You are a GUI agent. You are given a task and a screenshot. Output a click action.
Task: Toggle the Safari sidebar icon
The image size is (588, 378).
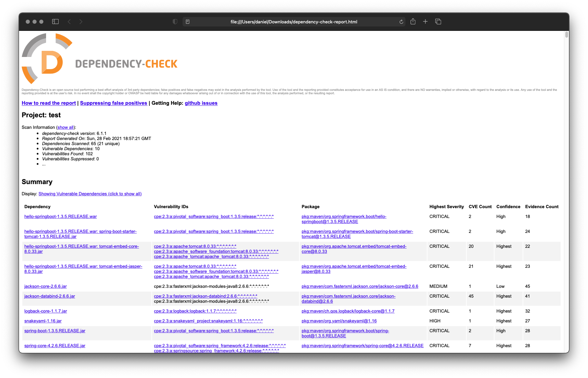(56, 22)
